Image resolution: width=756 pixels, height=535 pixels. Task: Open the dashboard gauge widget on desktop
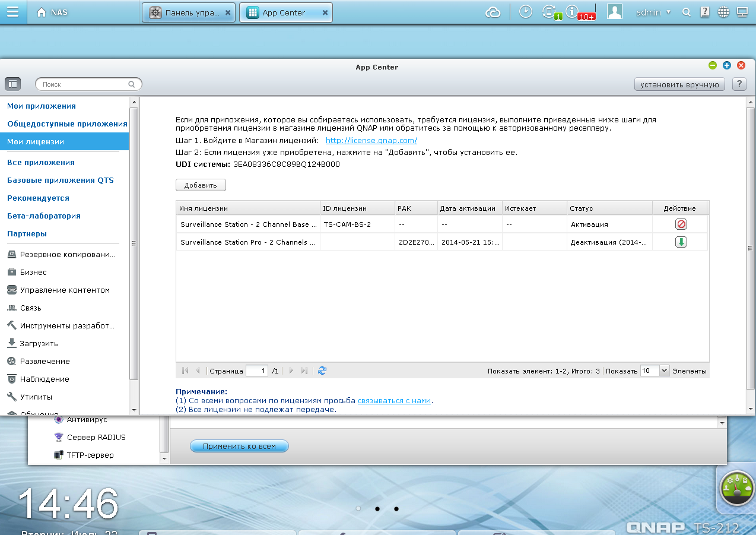click(736, 489)
